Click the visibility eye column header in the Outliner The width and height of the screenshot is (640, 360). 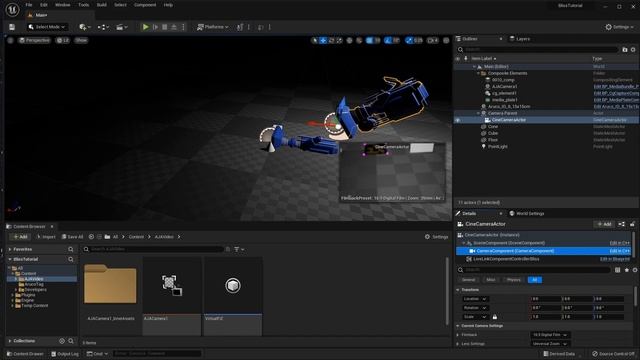[458, 59]
